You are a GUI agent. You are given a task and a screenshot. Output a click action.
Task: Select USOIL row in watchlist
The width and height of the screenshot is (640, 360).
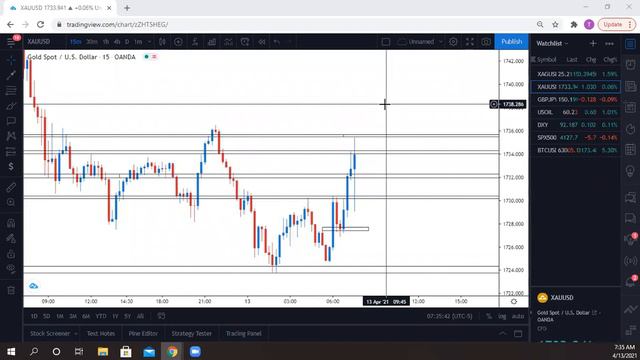coord(576,112)
